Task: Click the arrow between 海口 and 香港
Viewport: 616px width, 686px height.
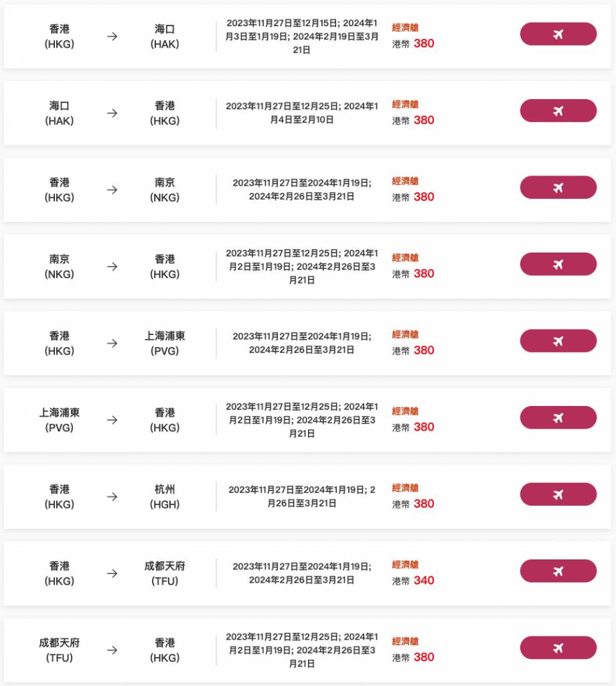Action: pos(112,113)
